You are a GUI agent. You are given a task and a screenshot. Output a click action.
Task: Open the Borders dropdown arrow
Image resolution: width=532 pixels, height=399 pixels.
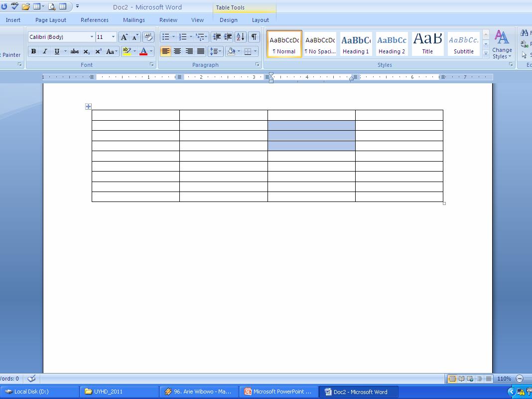tap(256, 51)
